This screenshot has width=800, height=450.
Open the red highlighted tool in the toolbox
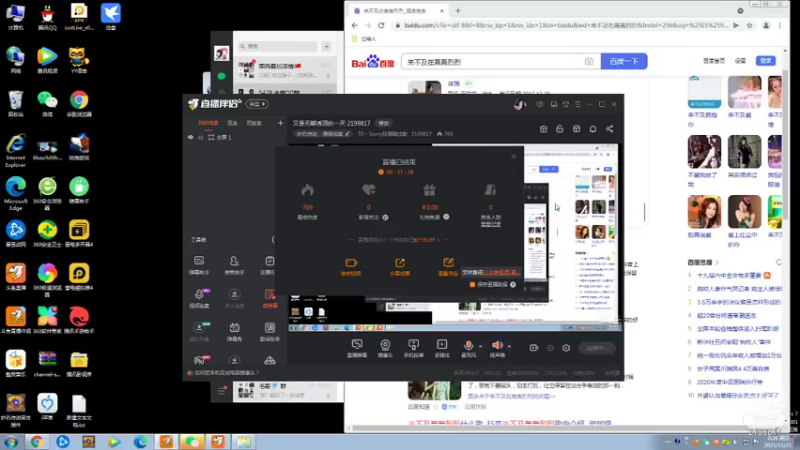tap(270, 298)
